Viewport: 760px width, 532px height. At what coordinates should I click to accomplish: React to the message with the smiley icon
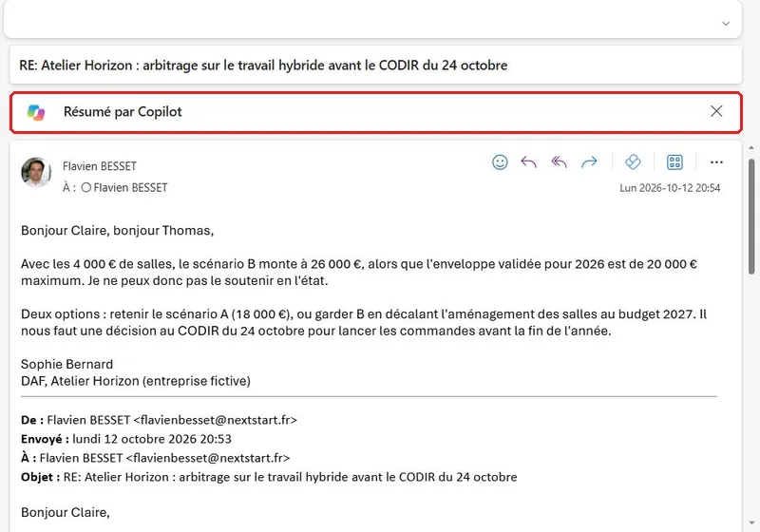tap(500, 162)
